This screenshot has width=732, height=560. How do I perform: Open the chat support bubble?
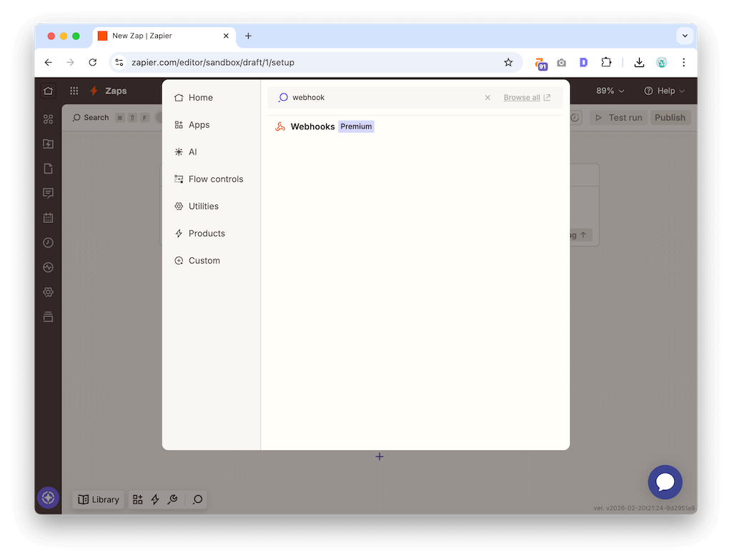(x=665, y=482)
